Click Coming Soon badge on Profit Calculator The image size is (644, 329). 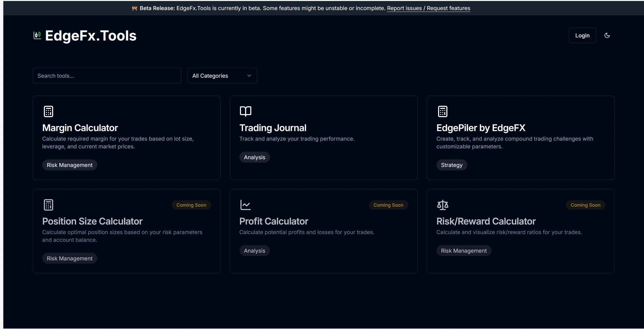pyautogui.click(x=388, y=205)
